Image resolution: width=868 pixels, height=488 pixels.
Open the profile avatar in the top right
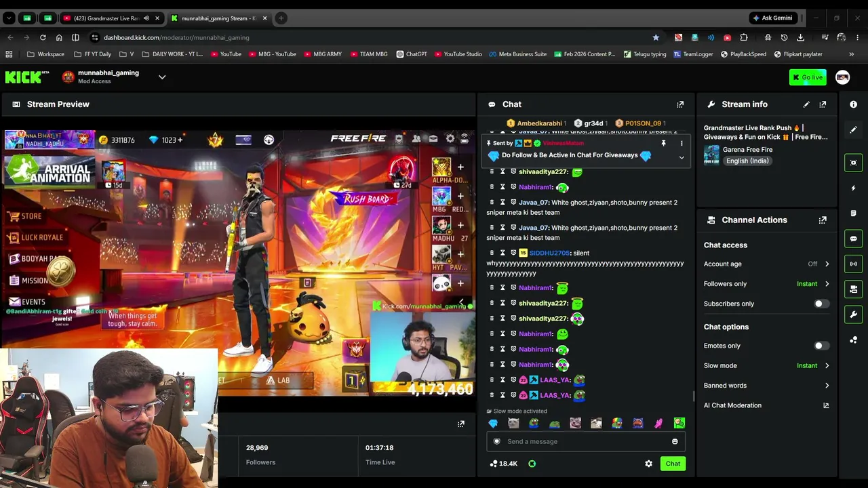(x=842, y=77)
